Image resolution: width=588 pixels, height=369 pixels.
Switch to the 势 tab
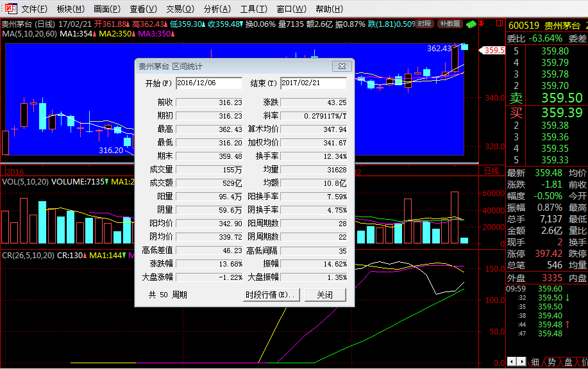[551, 362]
